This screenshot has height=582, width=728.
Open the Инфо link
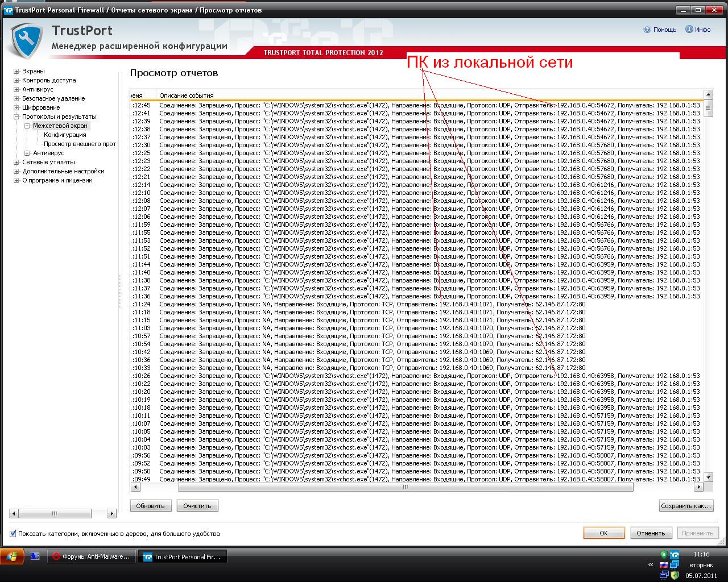[x=702, y=30]
